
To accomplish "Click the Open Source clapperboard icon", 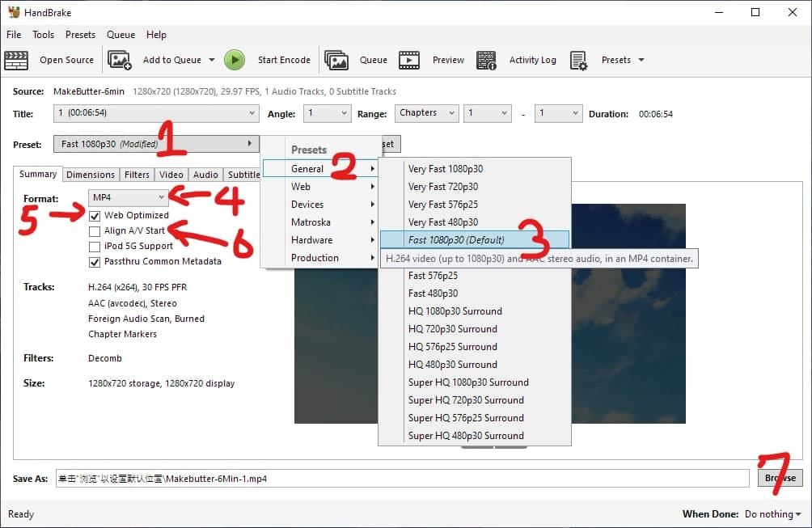I will click(x=17, y=60).
